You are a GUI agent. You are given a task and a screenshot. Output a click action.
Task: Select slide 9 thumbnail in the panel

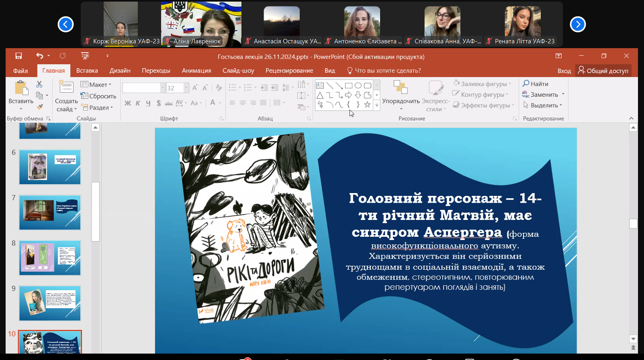[50, 303]
